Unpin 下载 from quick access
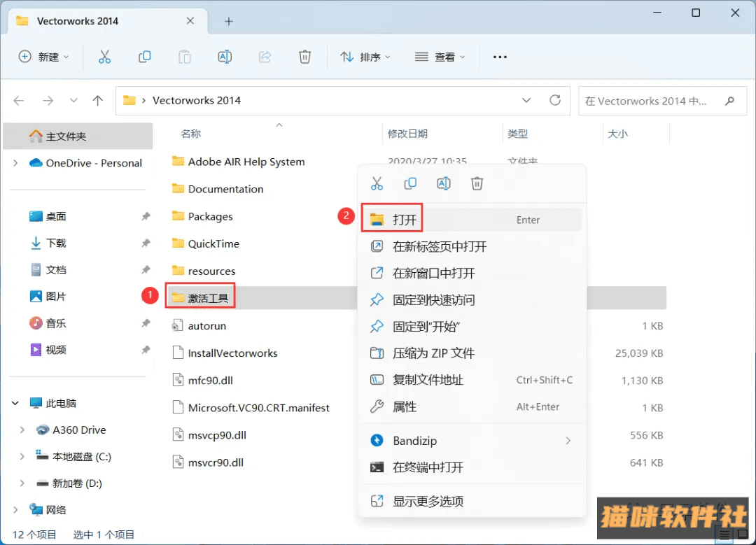Image resolution: width=756 pixels, height=545 pixels. (146, 243)
